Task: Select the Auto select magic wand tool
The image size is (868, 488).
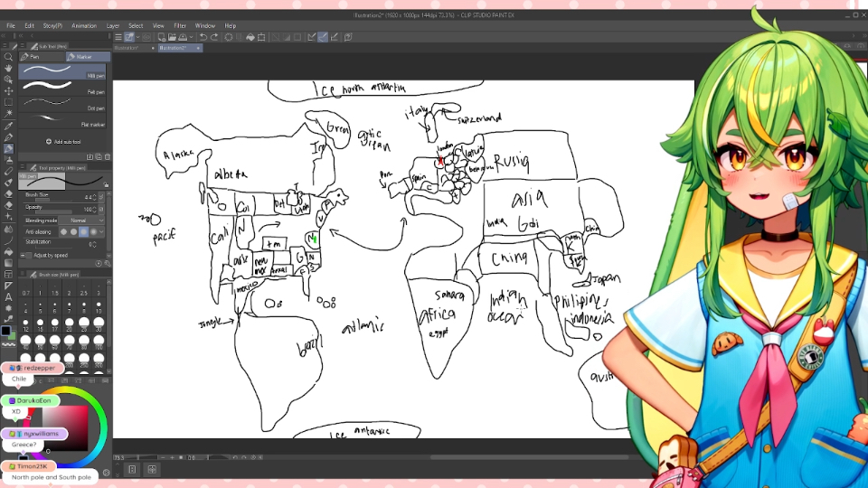Action: pyautogui.click(x=8, y=114)
